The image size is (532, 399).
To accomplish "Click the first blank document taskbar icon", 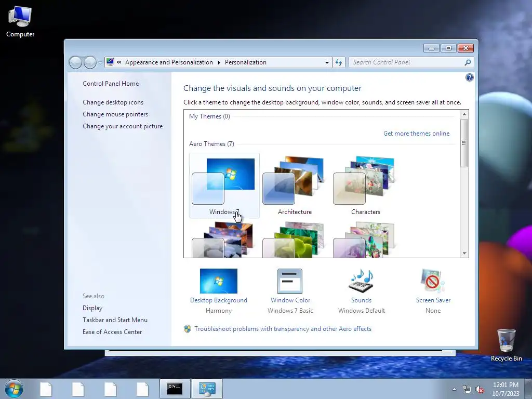I will click(46, 389).
